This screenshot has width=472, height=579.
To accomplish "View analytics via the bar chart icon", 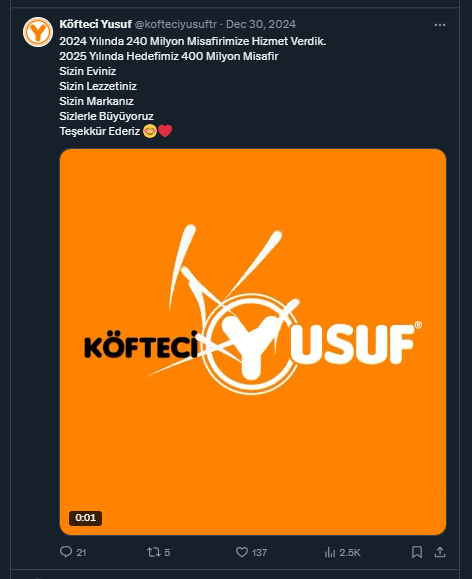I will (329, 552).
